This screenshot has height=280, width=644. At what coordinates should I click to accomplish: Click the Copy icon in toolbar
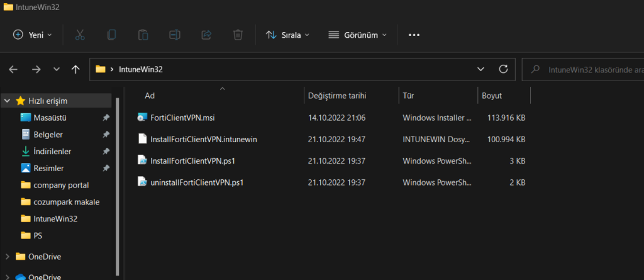(111, 35)
